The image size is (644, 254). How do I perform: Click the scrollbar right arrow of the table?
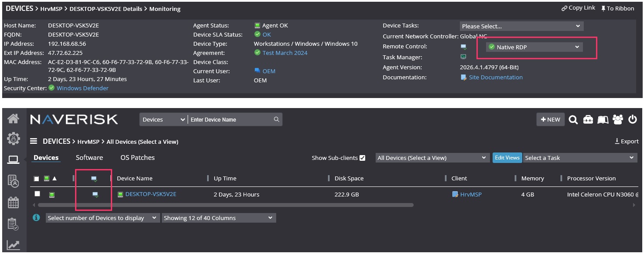[634, 205]
